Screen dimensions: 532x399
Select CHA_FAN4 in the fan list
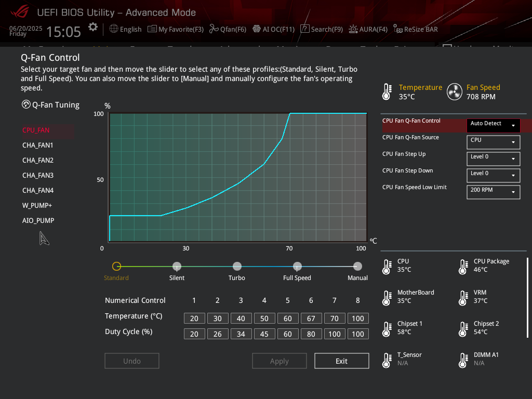coord(37,190)
